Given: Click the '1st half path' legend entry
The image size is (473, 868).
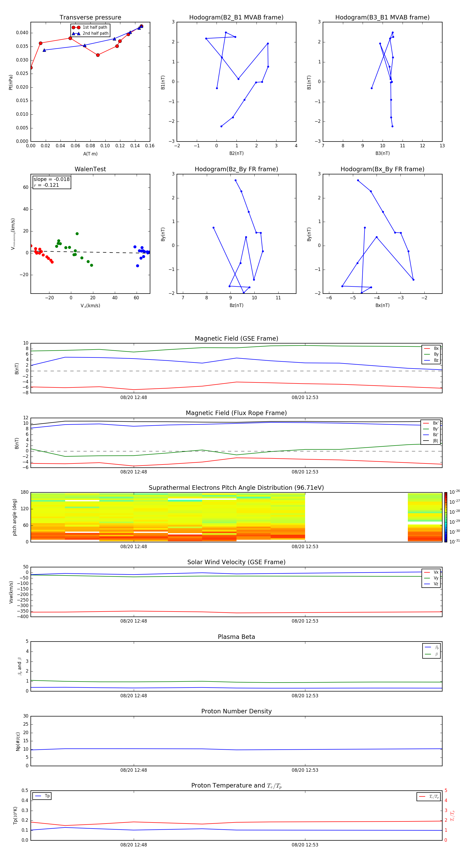Looking at the screenshot, I should (90, 27).
